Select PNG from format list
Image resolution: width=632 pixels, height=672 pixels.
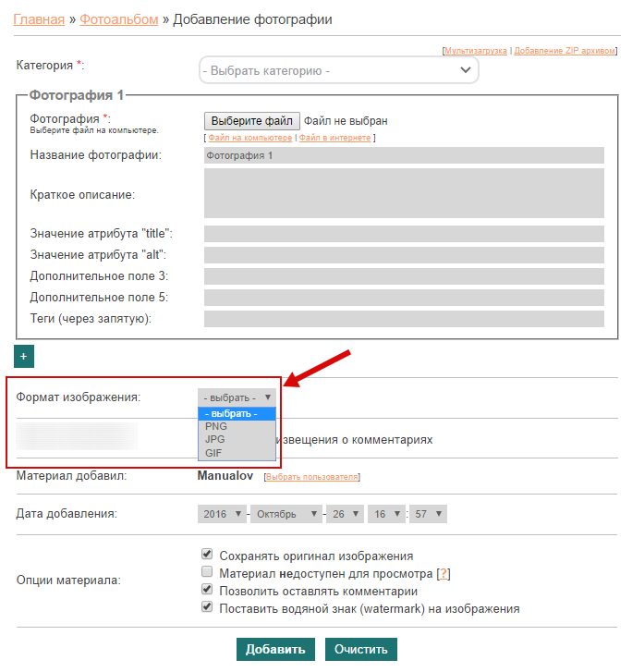point(216,427)
